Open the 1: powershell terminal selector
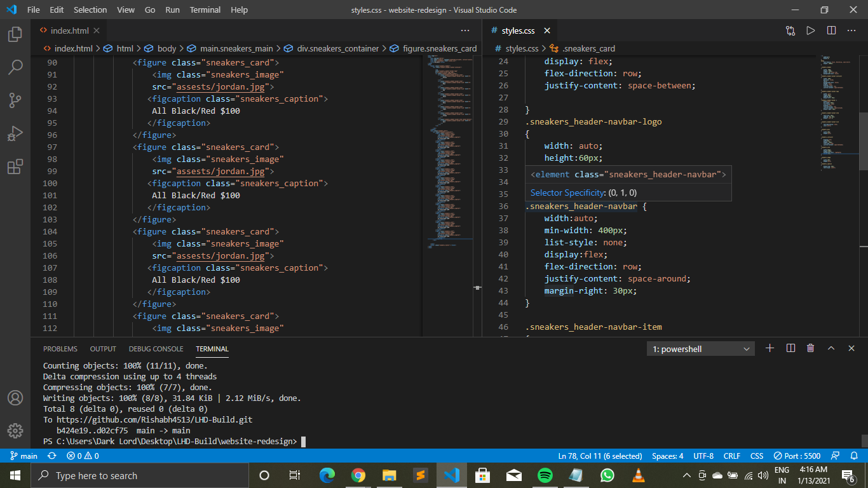The height and width of the screenshot is (488, 868). 700,348
